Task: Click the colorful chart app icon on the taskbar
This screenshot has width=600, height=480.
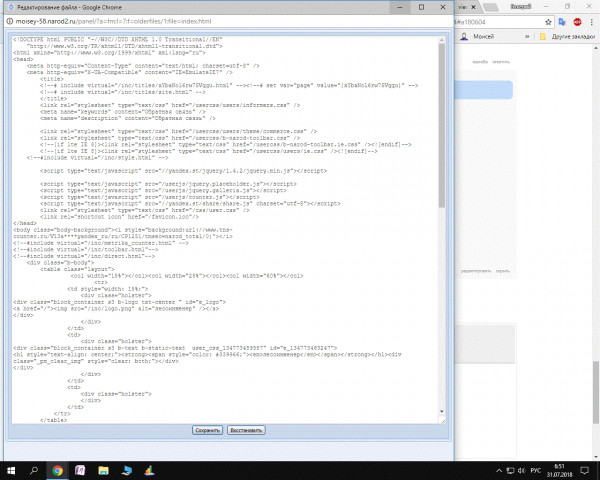Action: [150, 470]
